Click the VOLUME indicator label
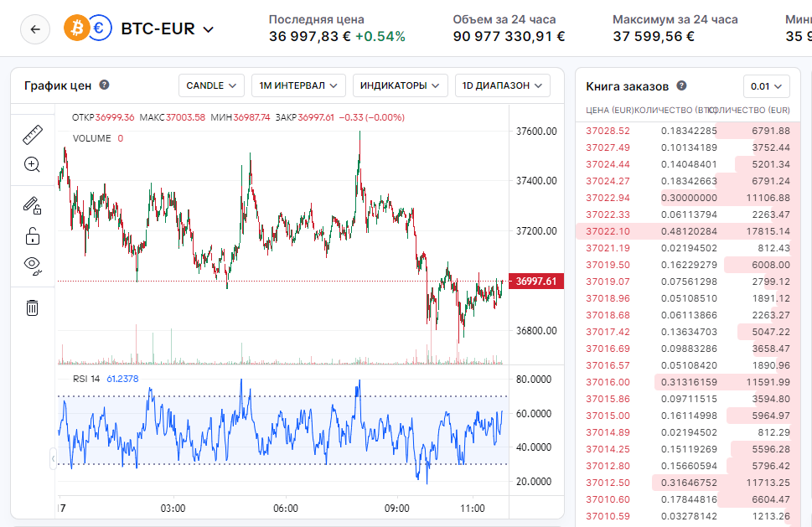812x527 pixels. click(91, 138)
